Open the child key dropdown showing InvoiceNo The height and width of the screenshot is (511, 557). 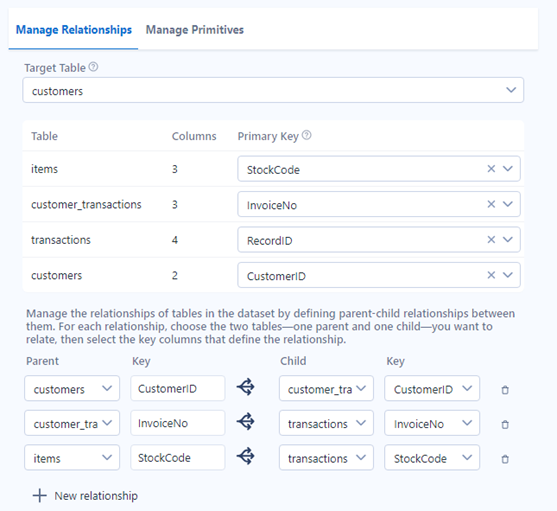point(432,423)
